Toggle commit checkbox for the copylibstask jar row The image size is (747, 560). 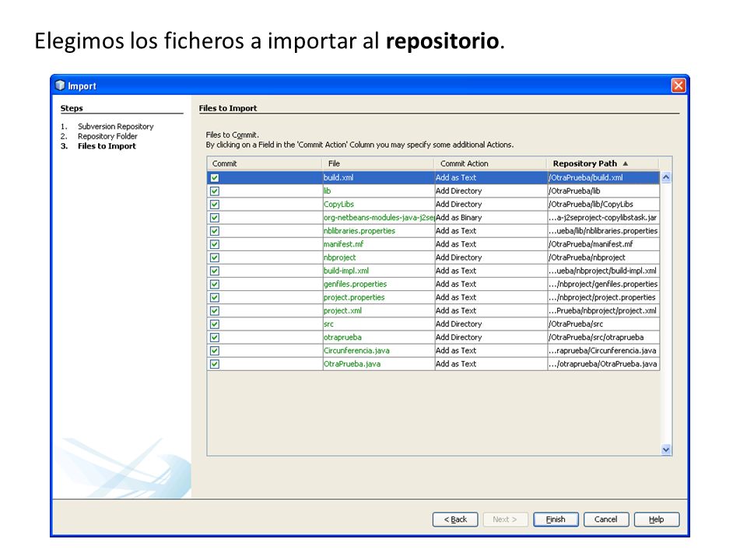(215, 218)
